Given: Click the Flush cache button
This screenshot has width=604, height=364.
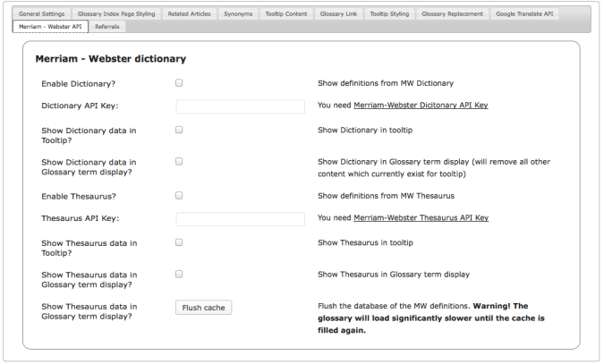Looking at the screenshot, I should 203,308.
